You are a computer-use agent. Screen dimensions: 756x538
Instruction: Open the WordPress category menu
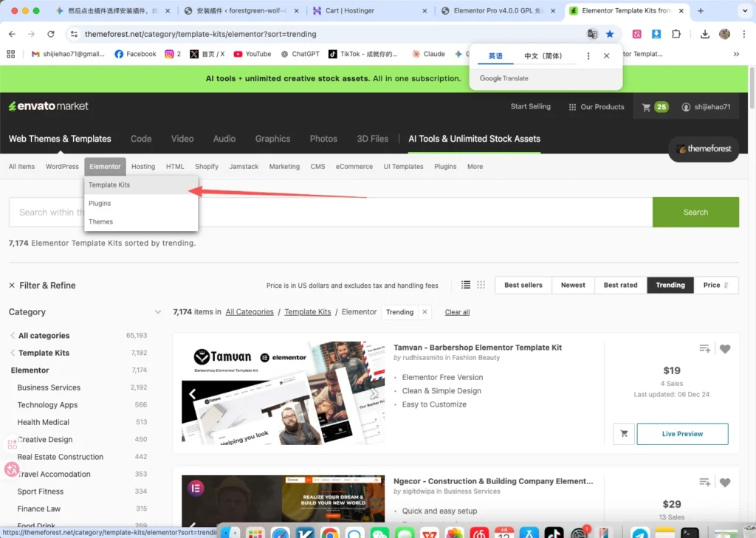pyautogui.click(x=62, y=167)
